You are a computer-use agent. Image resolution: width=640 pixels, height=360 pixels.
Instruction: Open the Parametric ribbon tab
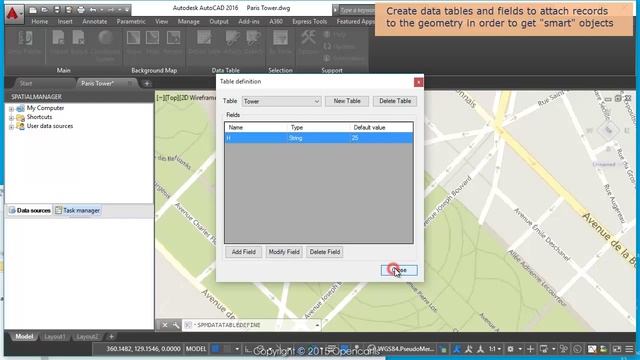coord(131,21)
